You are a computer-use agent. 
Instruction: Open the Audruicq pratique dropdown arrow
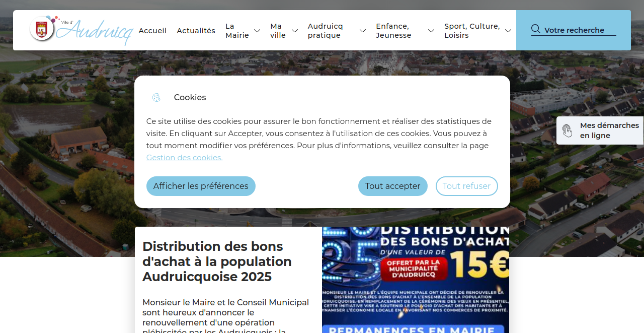pos(363,31)
